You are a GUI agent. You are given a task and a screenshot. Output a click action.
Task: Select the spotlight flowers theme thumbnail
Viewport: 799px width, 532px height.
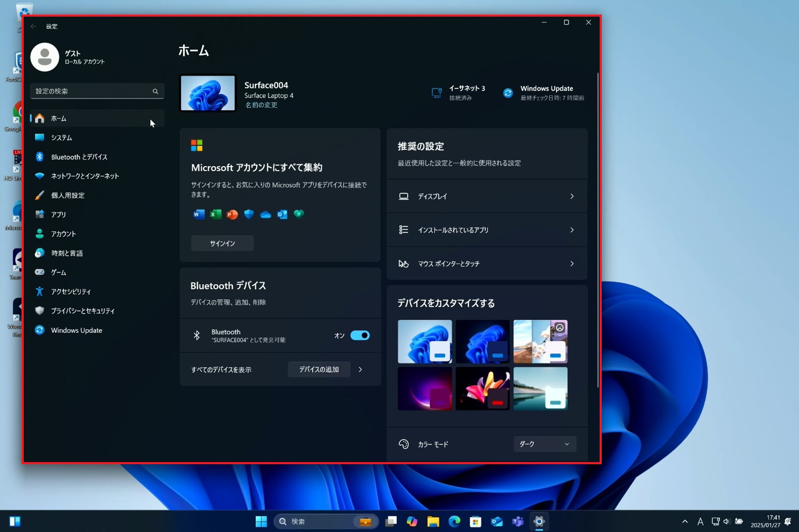pos(540,341)
